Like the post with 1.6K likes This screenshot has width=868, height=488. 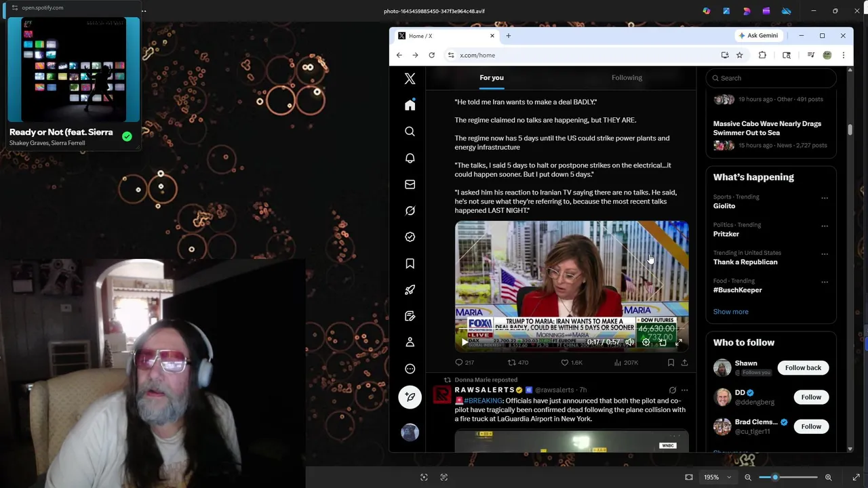(571, 363)
